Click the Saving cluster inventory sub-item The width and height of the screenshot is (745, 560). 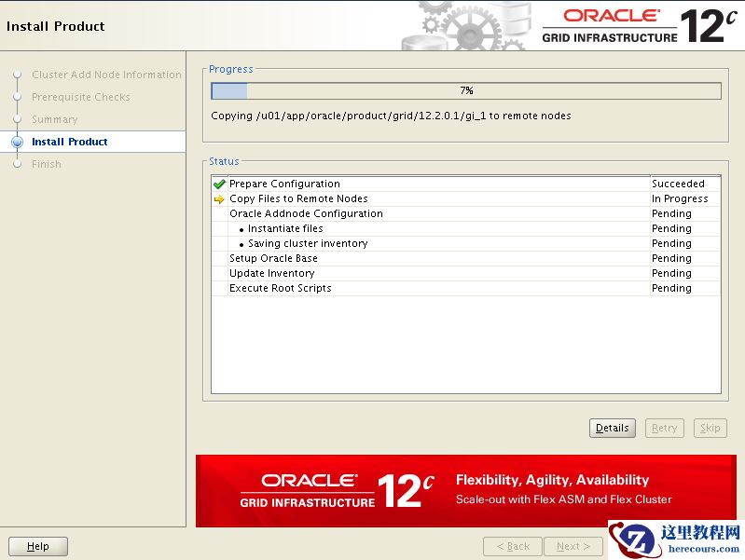(x=466, y=243)
